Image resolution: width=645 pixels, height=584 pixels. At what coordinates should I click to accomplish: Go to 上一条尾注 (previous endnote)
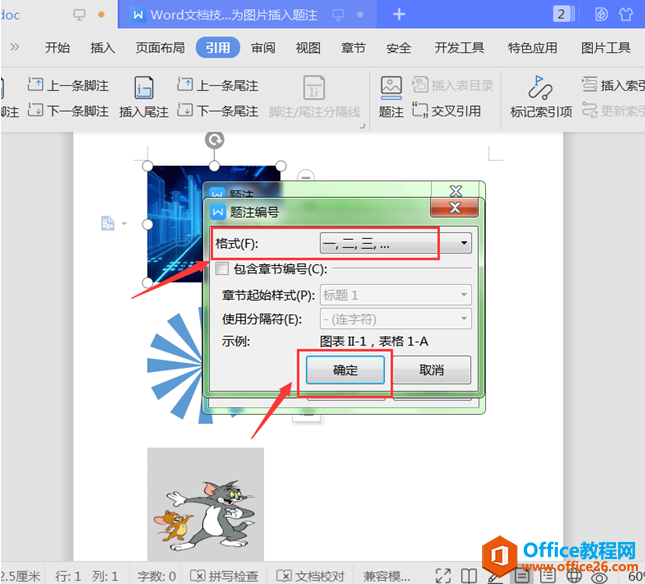218,86
